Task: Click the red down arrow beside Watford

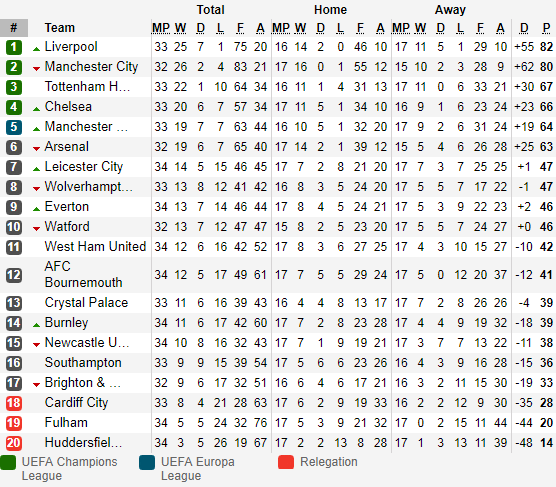Action: point(36,229)
